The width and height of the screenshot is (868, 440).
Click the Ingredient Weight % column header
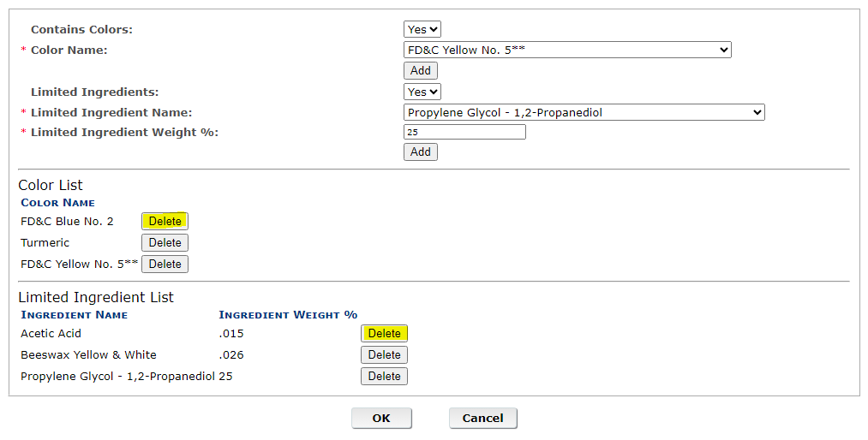(288, 315)
